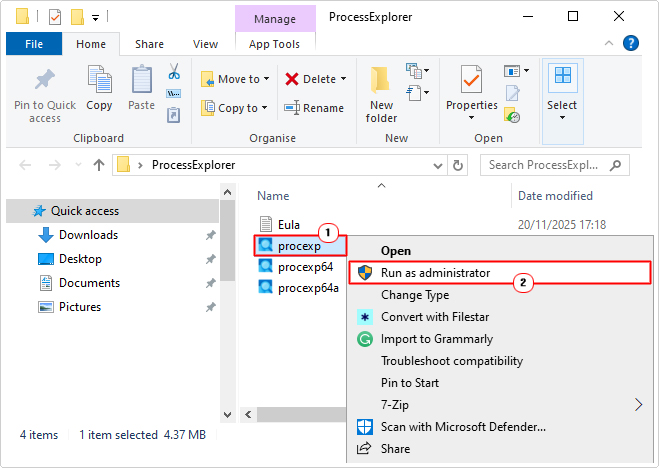The image size is (659, 468).
Task: Click the Filestar asterisk icon
Action: (364, 317)
